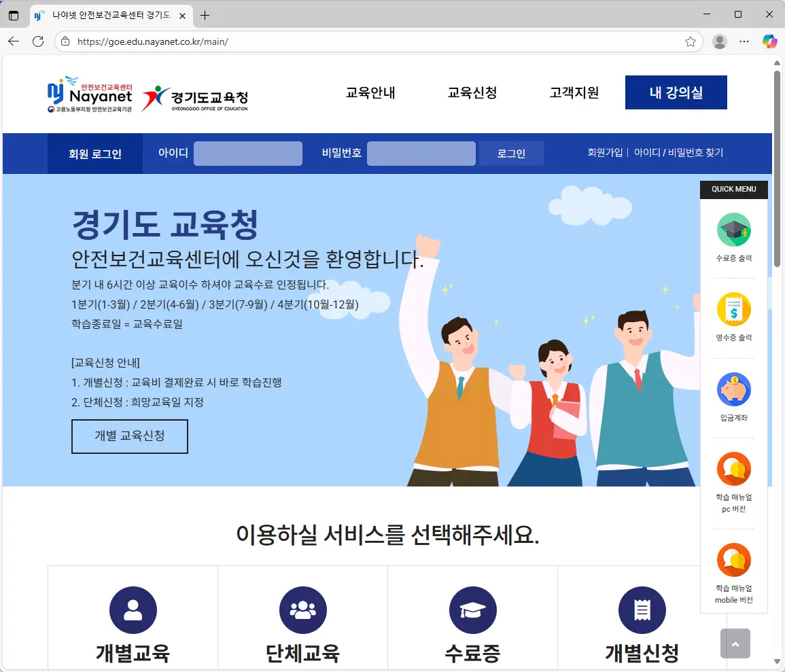Open the 학습 매뉴얼 mobile 버전 icon
The width and height of the screenshot is (785, 672).
coord(734,561)
